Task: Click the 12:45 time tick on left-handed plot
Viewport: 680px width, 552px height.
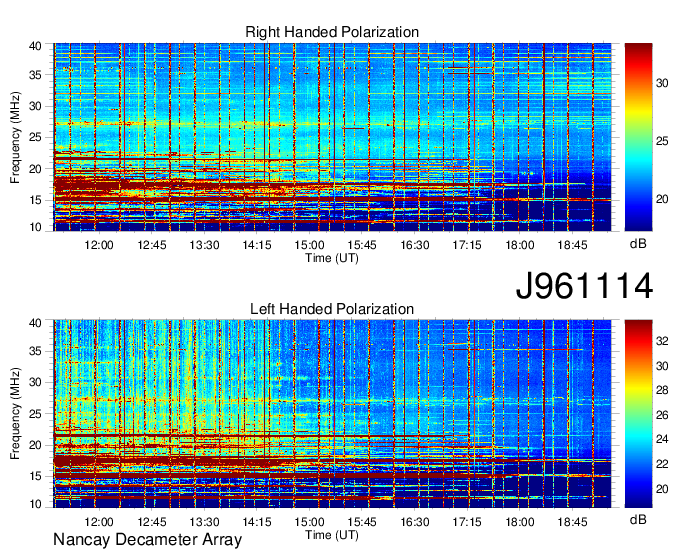Action: click(152, 521)
